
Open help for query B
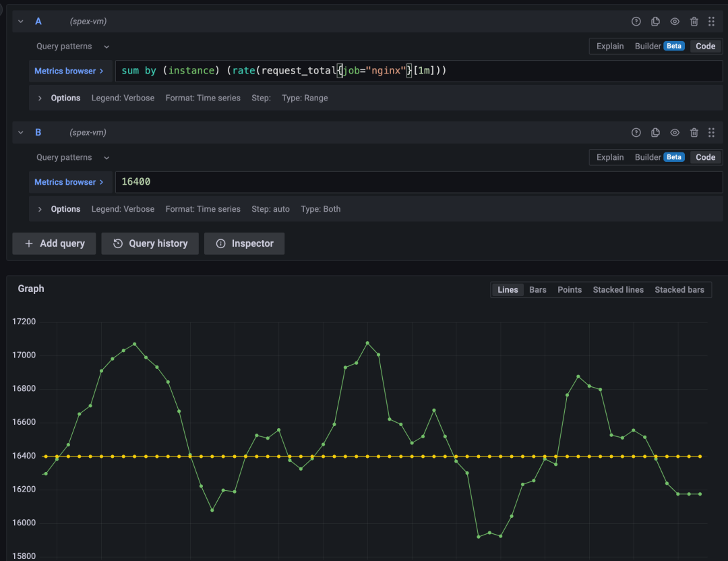(x=636, y=132)
